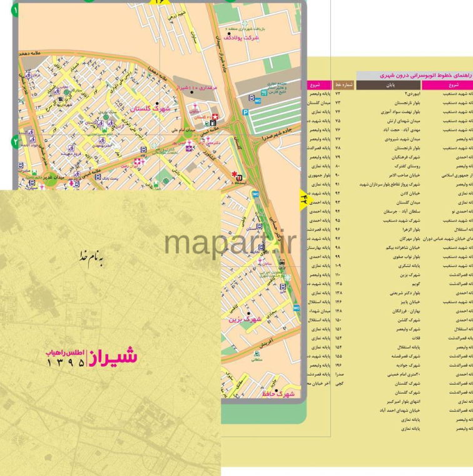Click the خیابان شاهزاده بیگم cell
The image size is (473, 476).
coord(403,248)
